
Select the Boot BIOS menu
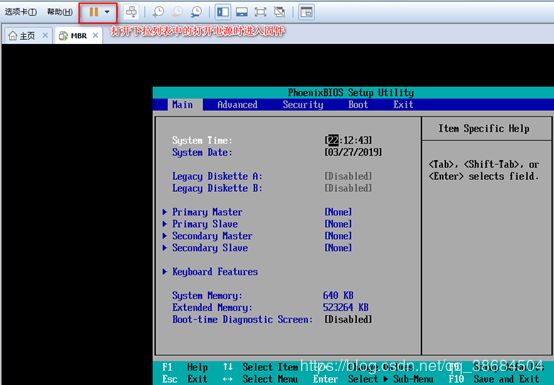(x=358, y=105)
